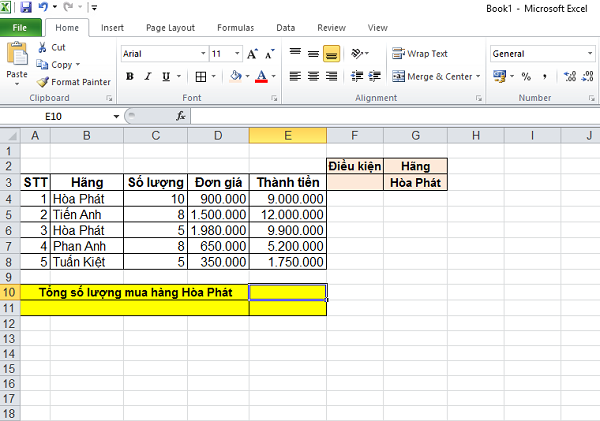Expand the Name Box dropdown arrow
This screenshot has height=421, width=600.
point(116,116)
